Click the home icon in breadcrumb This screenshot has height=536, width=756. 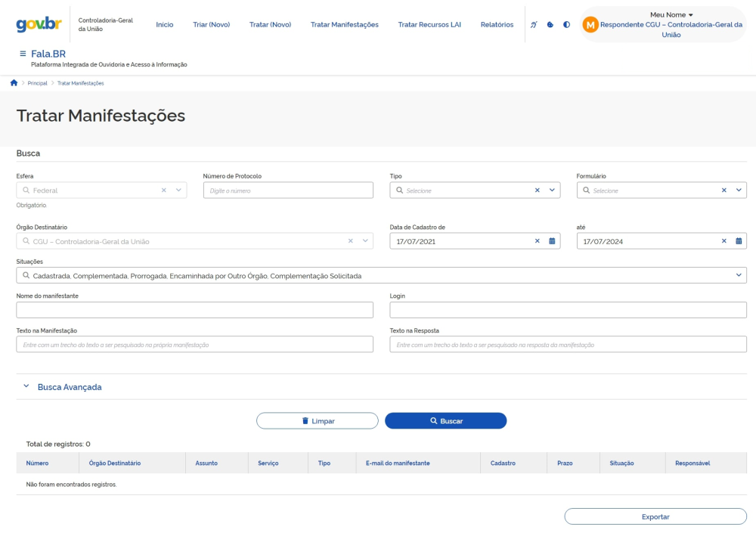click(x=14, y=83)
